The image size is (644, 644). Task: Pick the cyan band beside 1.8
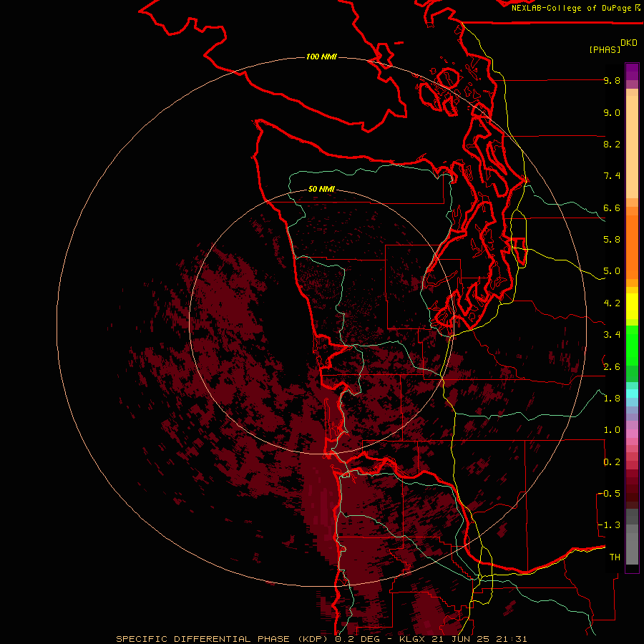point(632,394)
